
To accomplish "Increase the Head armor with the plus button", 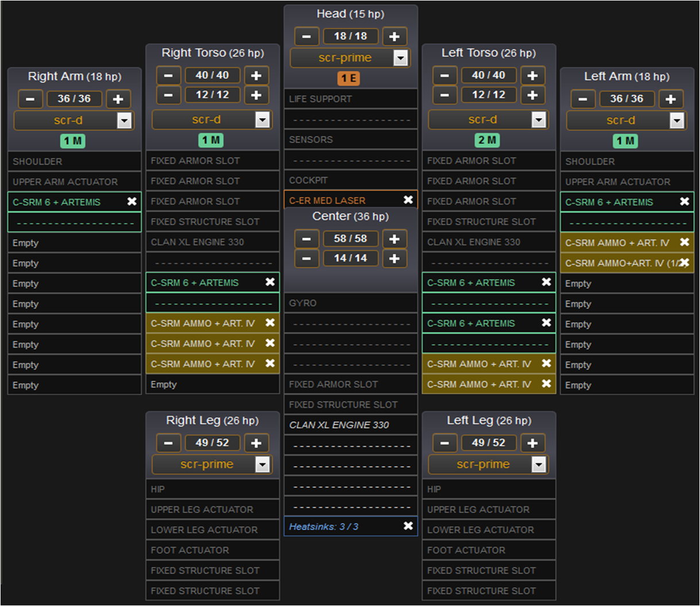I will (395, 36).
